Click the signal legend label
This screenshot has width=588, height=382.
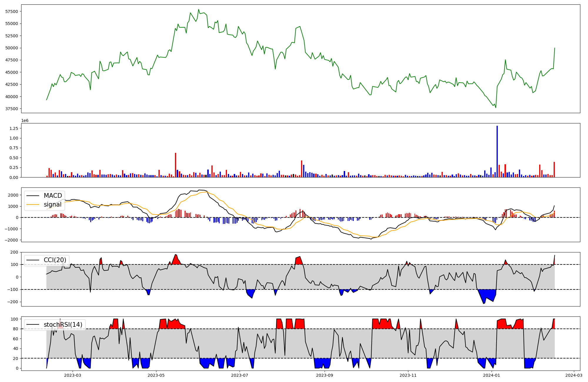tap(53, 205)
